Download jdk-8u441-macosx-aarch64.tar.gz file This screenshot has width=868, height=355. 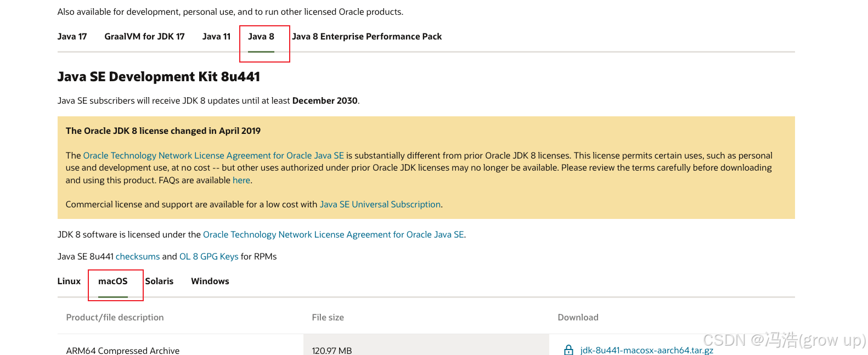click(x=647, y=350)
